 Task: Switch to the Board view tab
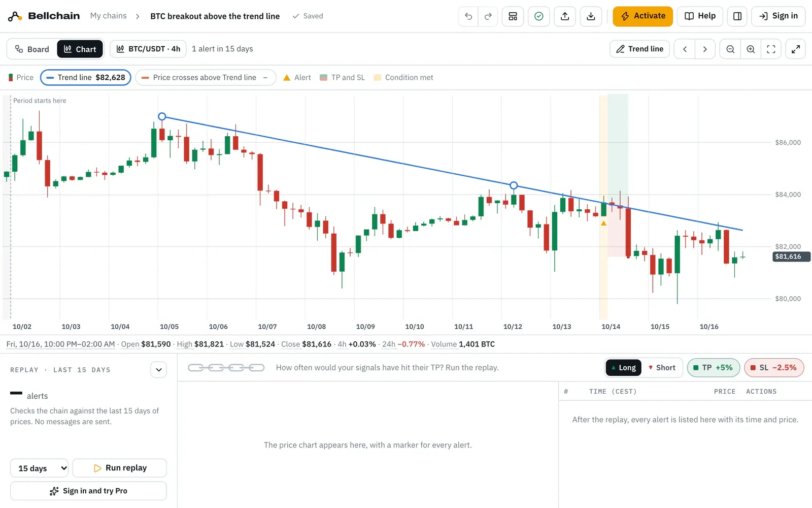[32, 49]
